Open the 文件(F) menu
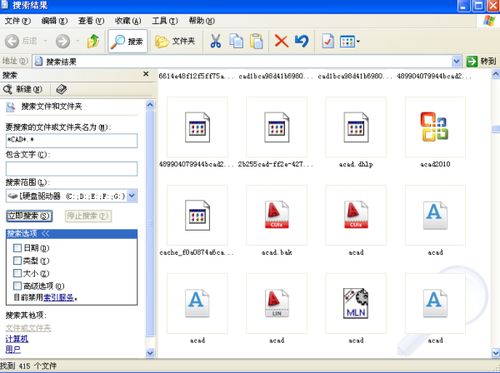The image size is (500, 373). pyautogui.click(x=17, y=21)
